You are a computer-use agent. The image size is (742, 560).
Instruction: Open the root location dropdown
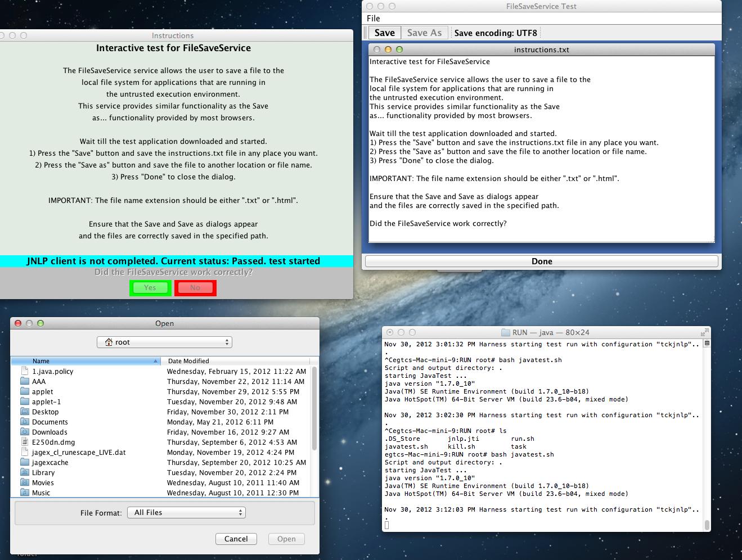tap(164, 342)
